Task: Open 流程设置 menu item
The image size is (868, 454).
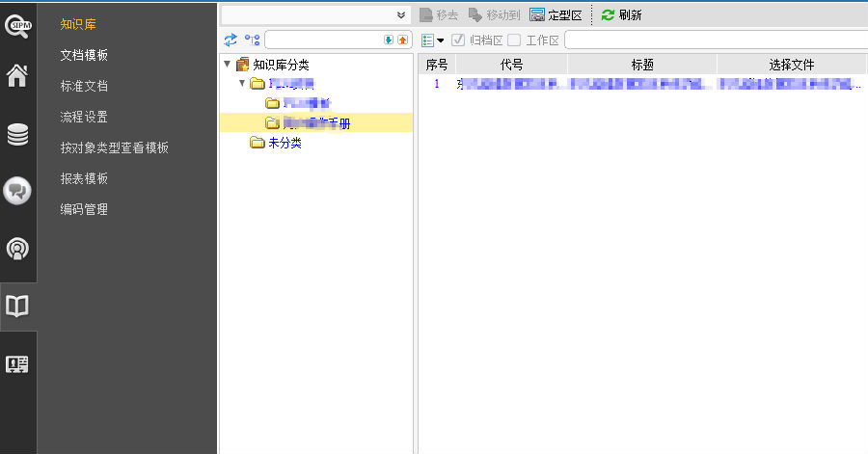Action: pos(84,117)
